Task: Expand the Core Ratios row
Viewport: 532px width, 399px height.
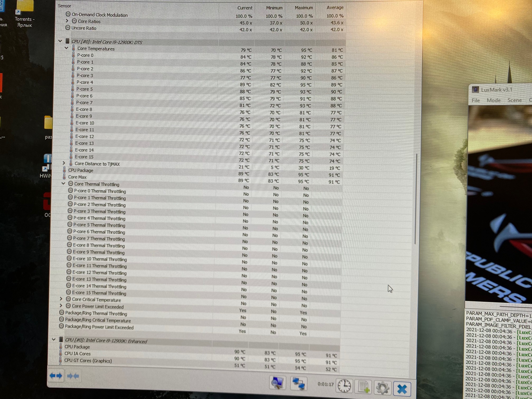Action: tap(67, 21)
